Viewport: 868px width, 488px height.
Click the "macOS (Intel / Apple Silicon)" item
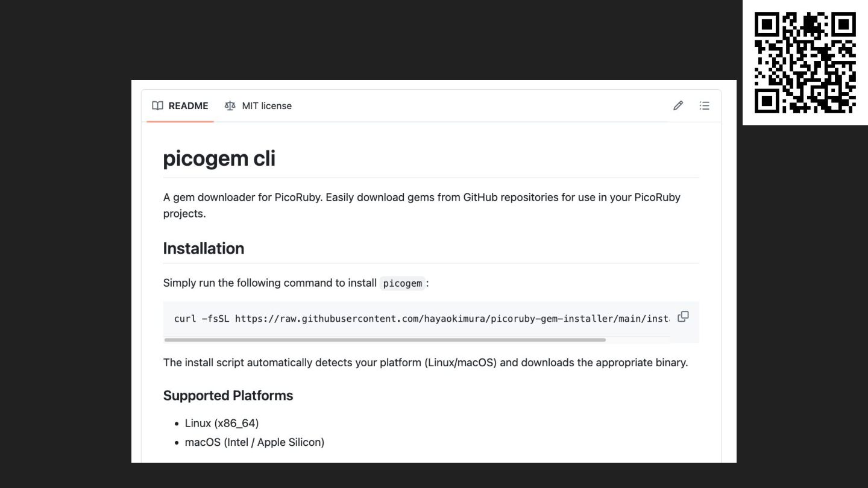click(x=254, y=442)
